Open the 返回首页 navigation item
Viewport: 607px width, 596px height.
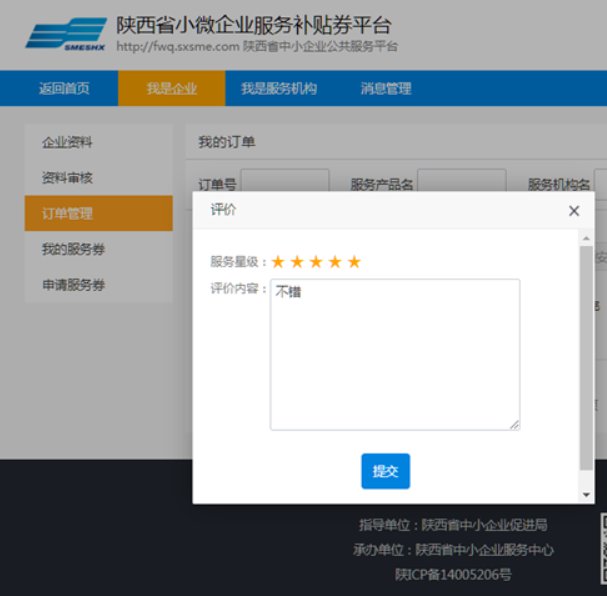[x=64, y=89]
